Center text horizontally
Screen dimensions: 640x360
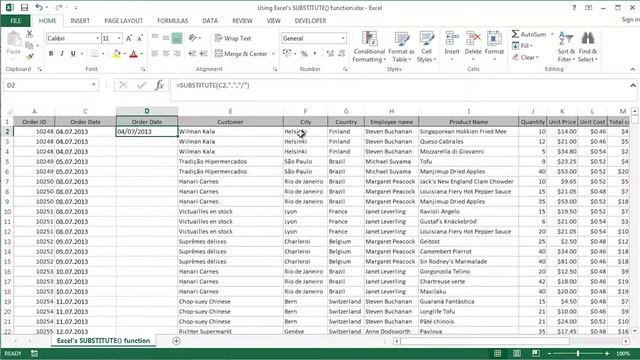(166, 53)
